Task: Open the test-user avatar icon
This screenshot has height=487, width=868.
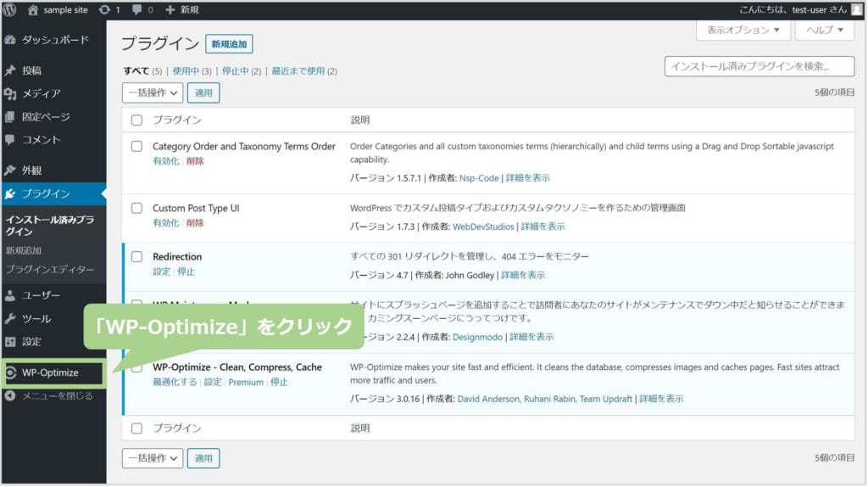Action: [856, 9]
